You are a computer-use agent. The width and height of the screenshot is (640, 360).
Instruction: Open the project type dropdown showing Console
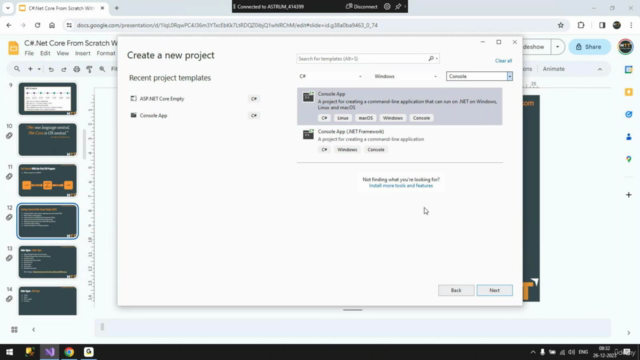click(x=479, y=76)
